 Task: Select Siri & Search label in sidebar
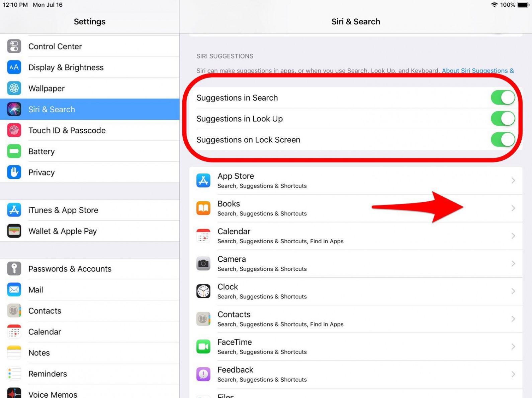52,110
